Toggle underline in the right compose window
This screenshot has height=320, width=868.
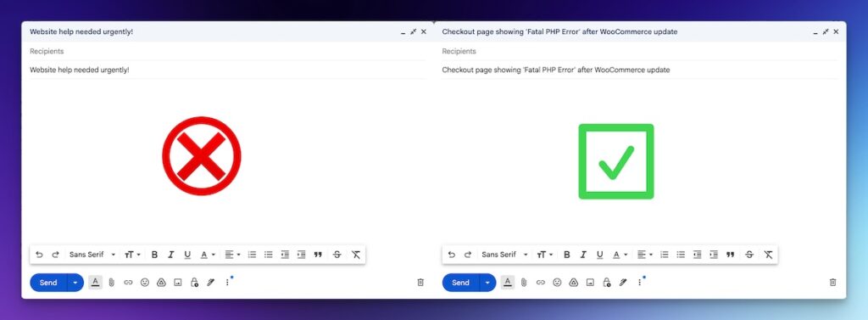coord(600,255)
